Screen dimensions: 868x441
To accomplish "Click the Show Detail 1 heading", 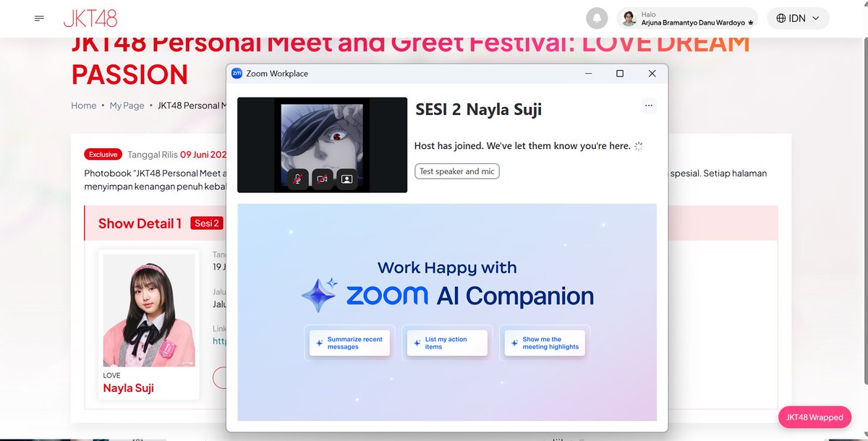I will pyautogui.click(x=140, y=223).
